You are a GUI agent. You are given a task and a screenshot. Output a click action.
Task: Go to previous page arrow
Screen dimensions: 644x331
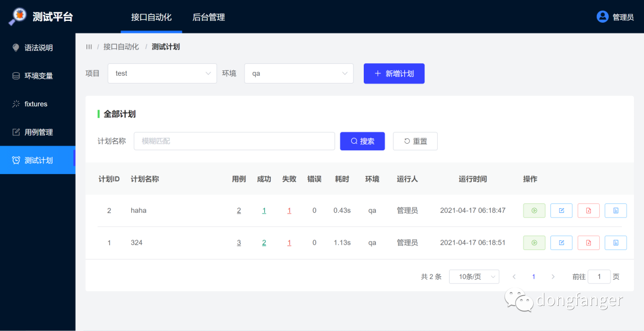click(514, 277)
